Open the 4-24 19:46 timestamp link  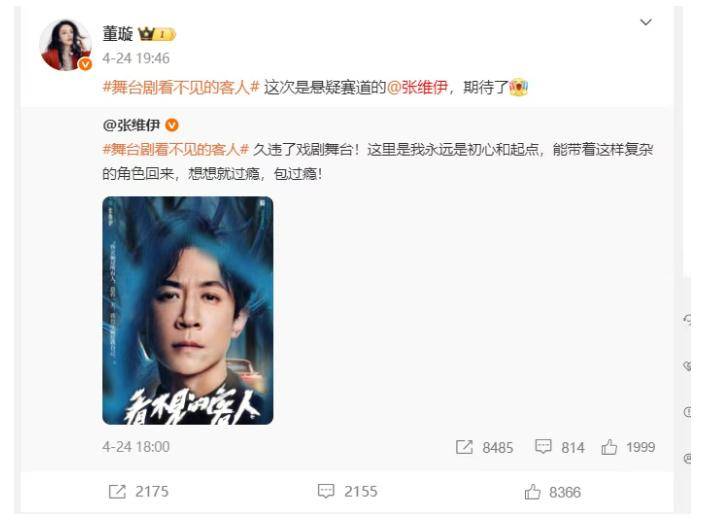tap(136, 58)
